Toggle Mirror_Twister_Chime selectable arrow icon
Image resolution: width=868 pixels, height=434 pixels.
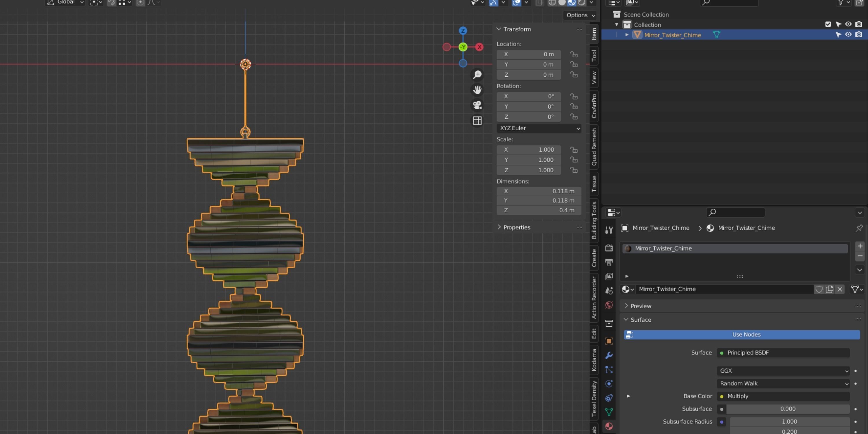click(x=838, y=35)
